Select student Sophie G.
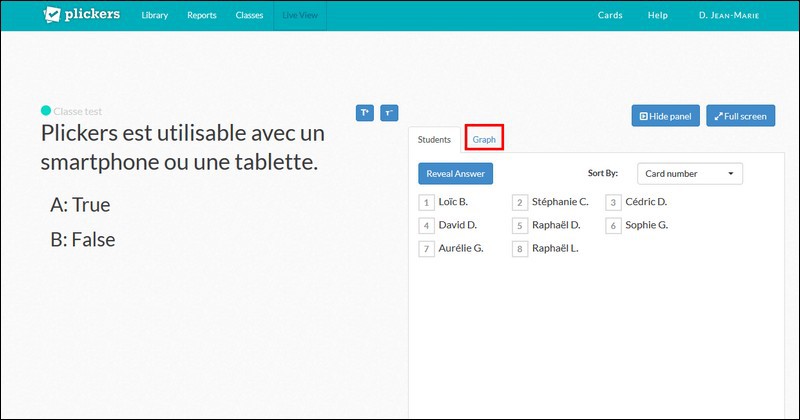Viewport: 800px width, 420px height. coord(646,225)
